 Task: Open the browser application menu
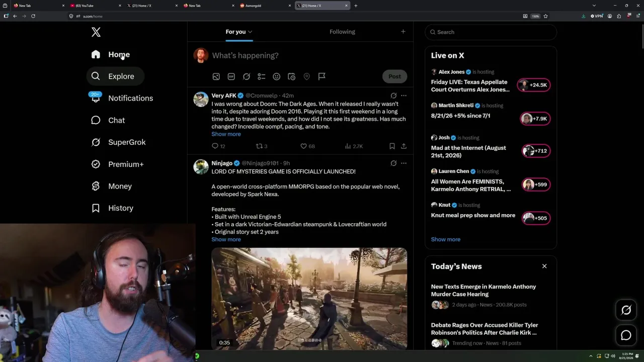coord(637,16)
